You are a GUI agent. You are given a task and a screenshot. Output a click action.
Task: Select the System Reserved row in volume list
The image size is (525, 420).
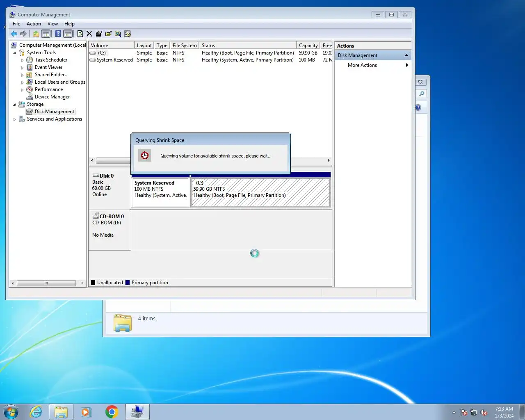210,60
